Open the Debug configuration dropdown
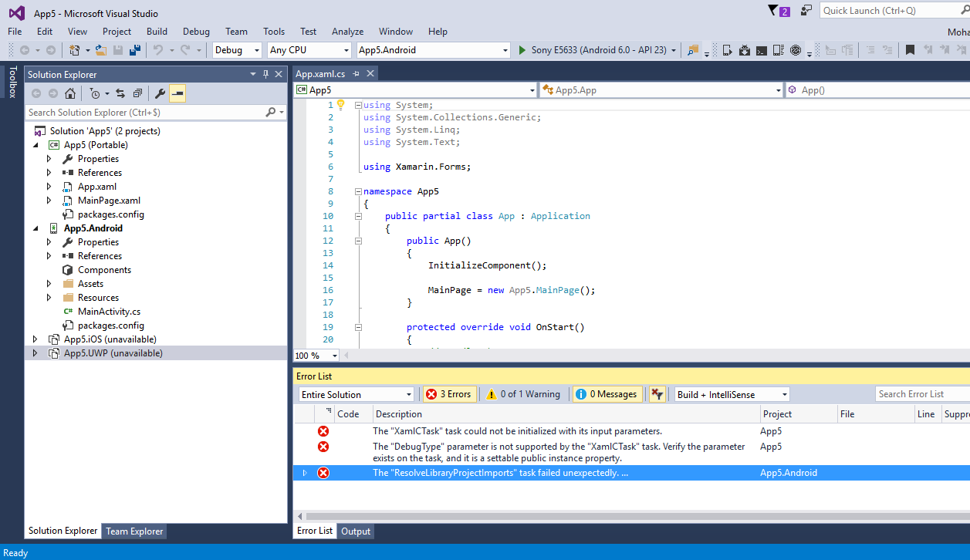Screen dimensions: 970x560 point(237,50)
